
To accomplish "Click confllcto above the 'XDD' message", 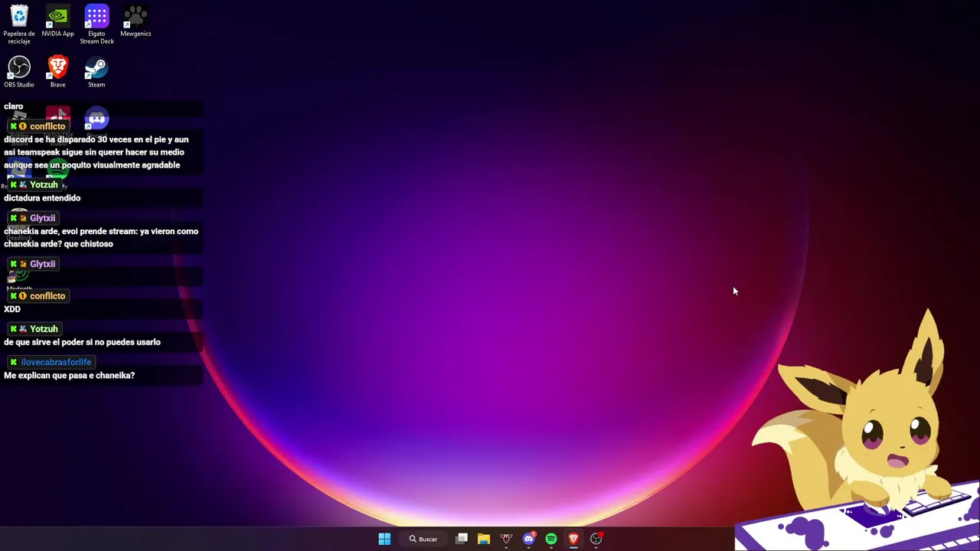I will [x=47, y=295].
